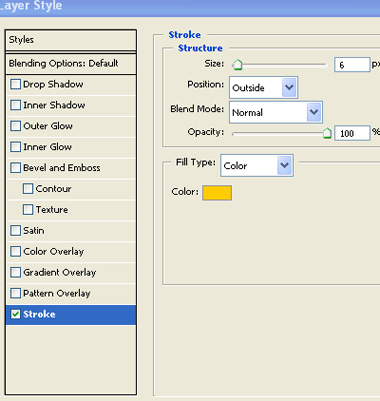Select the Satin label
The image size is (380, 401).
tap(33, 230)
